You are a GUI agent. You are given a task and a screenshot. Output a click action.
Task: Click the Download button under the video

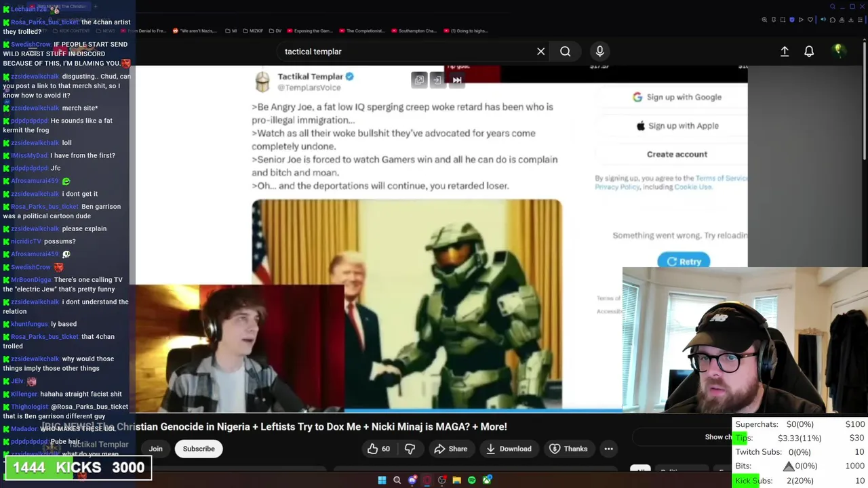click(509, 449)
